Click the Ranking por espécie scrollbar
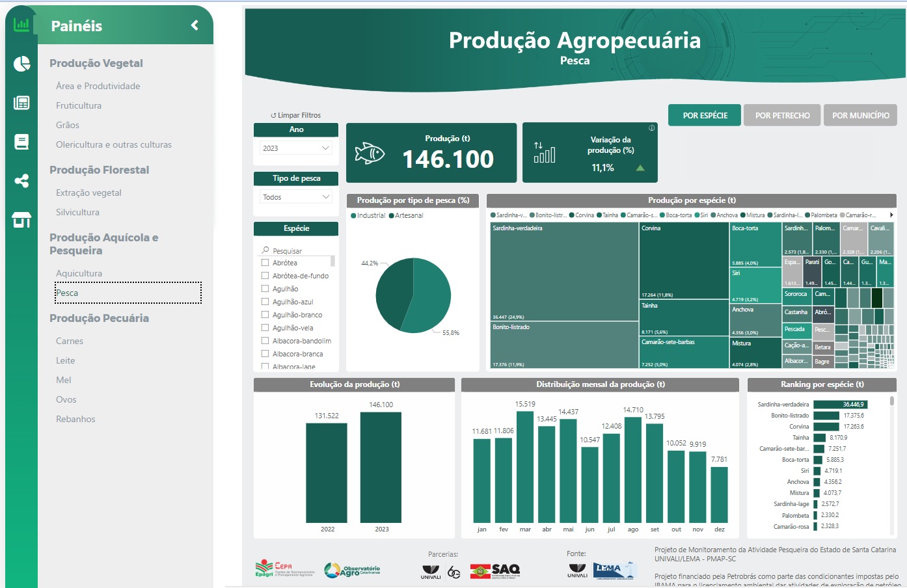 [891, 401]
